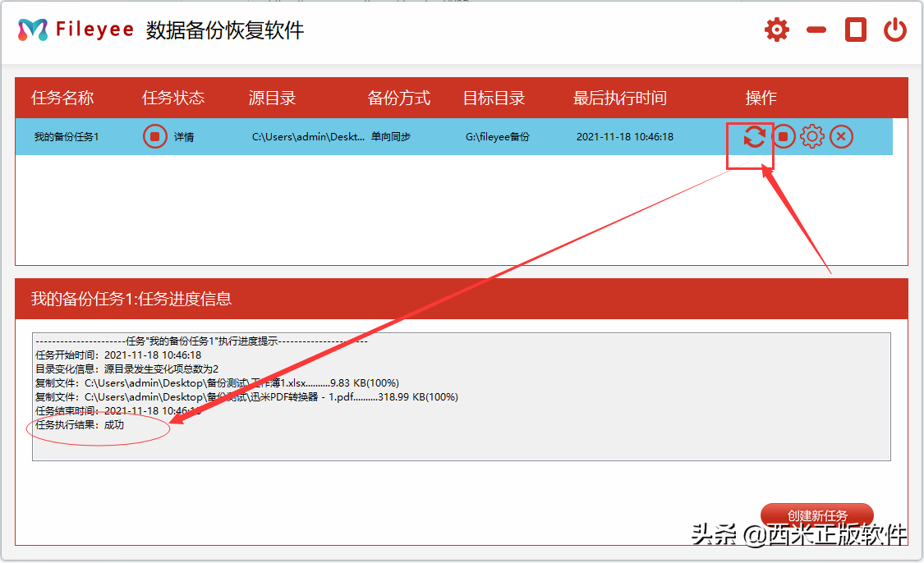Viewport: 924px width, 563px height.
Task: Click the 任务执行结果: 成功 log line
Action: click(x=80, y=425)
